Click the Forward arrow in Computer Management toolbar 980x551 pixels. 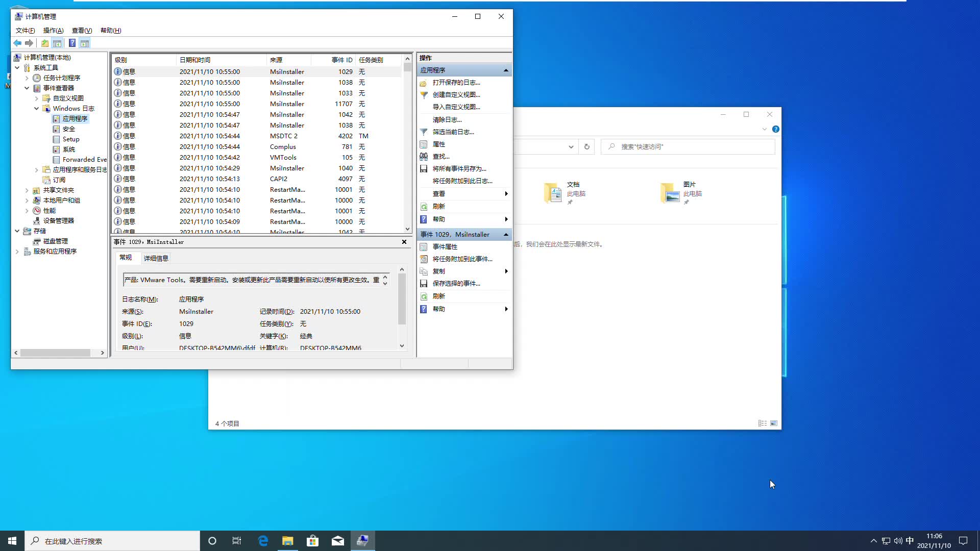click(x=29, y=43)
